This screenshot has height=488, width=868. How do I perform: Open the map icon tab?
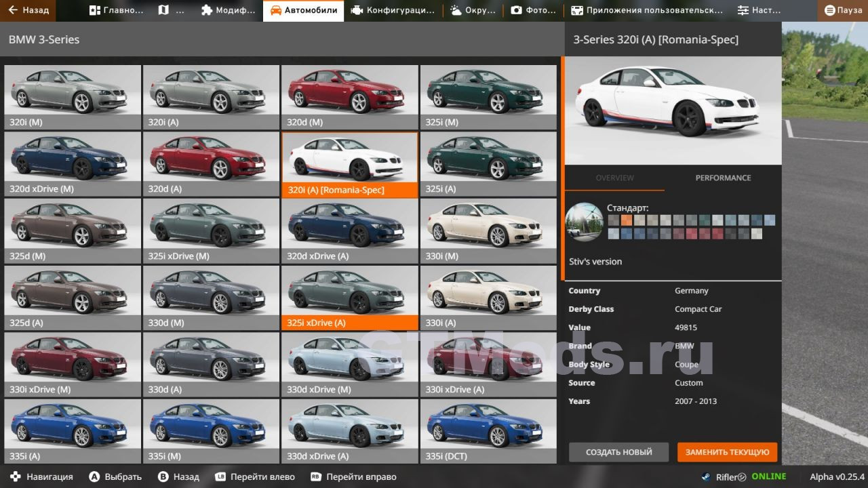pos(171,10)
